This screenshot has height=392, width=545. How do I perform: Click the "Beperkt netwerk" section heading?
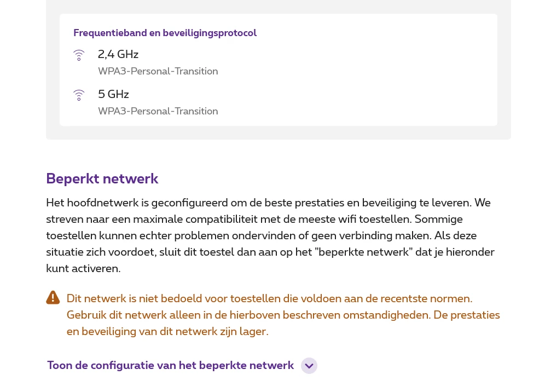[x=102, y=178]
